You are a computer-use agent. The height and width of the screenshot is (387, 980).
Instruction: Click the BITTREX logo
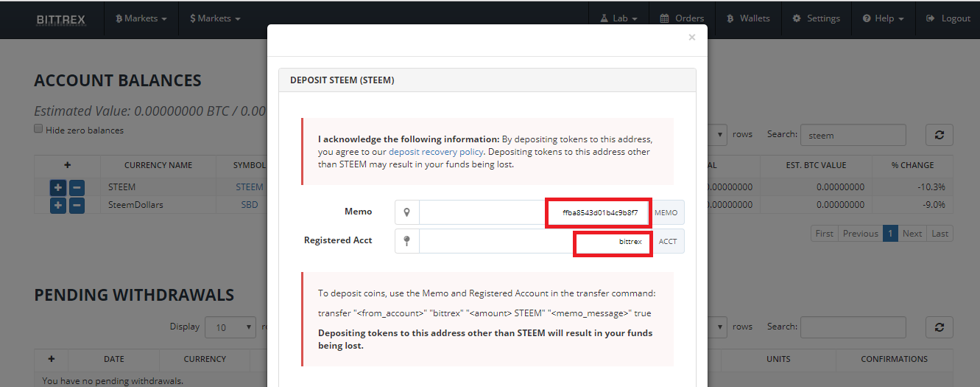60,19
